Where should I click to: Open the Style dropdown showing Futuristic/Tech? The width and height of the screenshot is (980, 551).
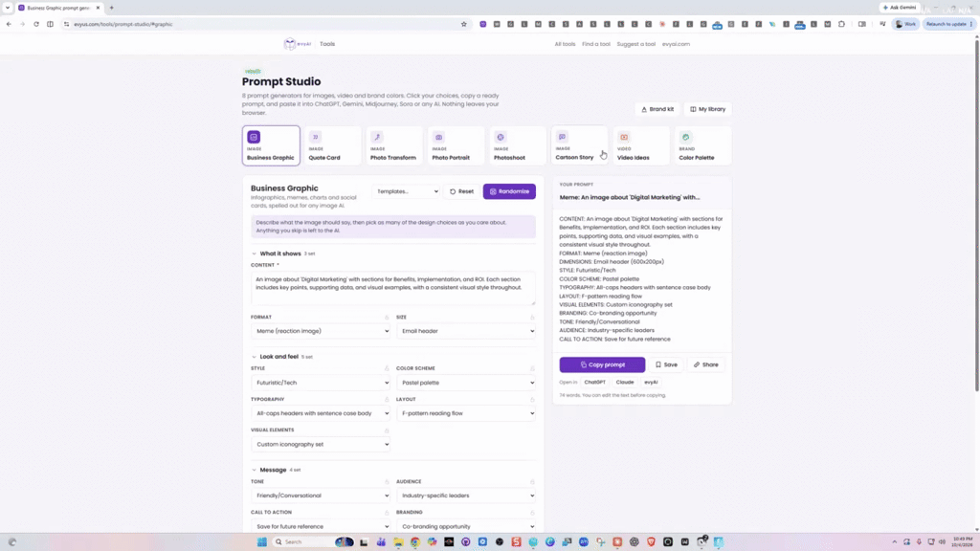point(321,383)
